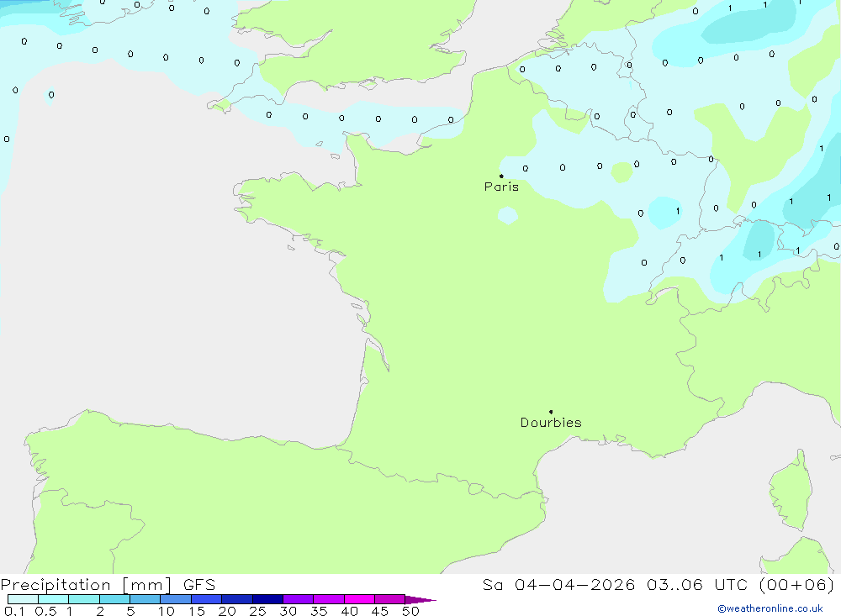
Task: Choose the purple swatch between 30 and 35
Action: [x=299, y=599]
